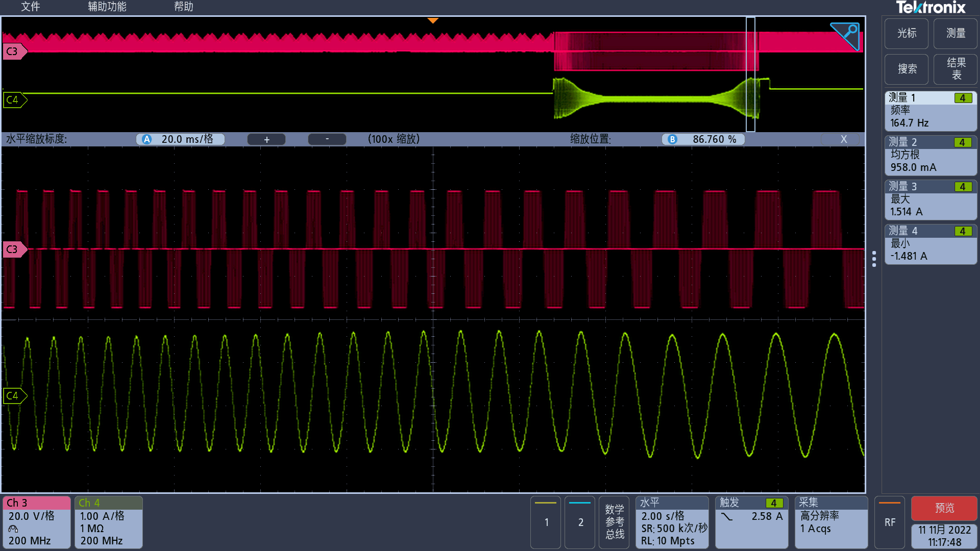Close the zoom bar with X
The width and height of the screenshot is (980, 551).
(843, 139)
